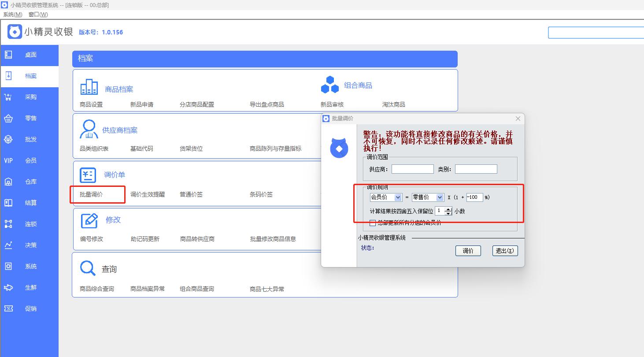Open 分店商品配置 link

(x=197, y=104)
